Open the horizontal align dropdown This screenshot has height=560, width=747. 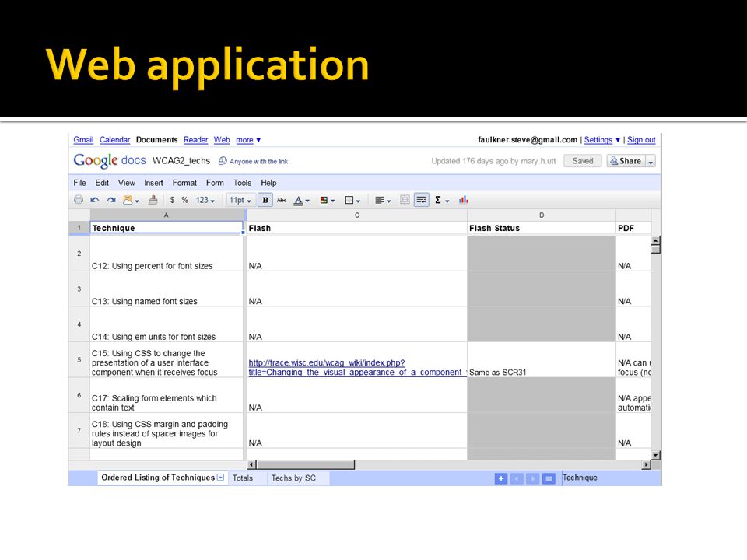383,200
